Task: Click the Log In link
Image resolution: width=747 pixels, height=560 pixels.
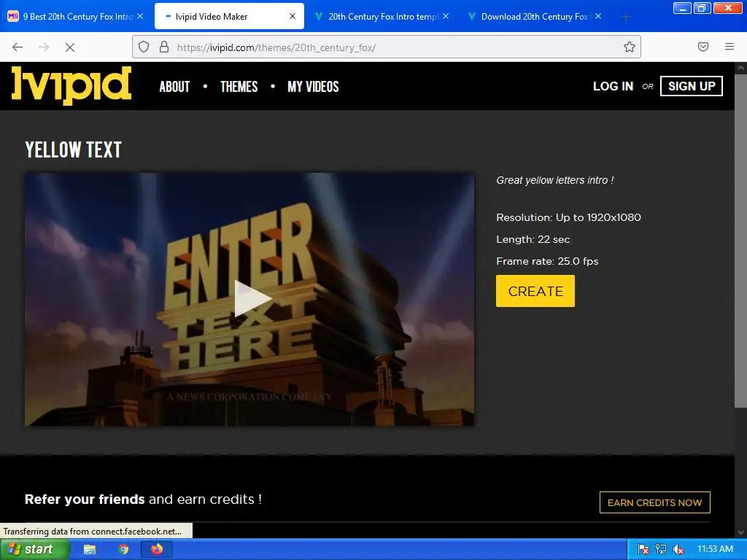Action: pos(613,86)
